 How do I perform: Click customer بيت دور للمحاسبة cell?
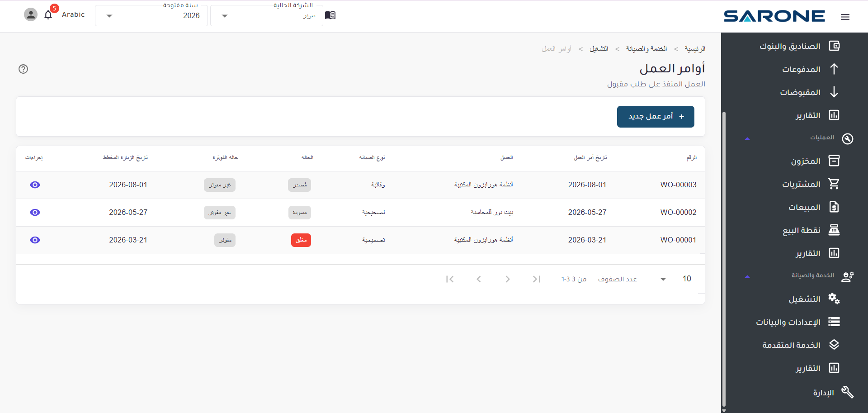492,212
